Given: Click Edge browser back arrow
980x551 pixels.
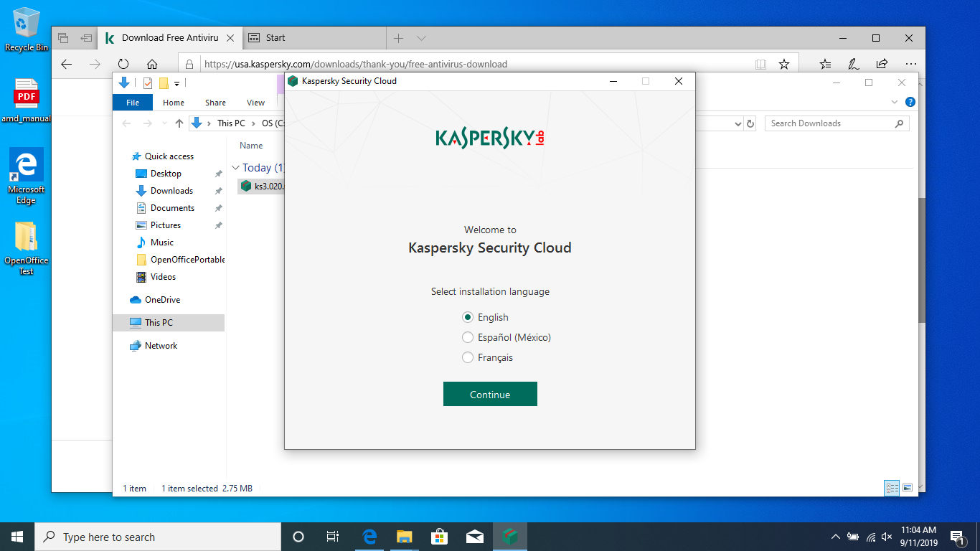Looking at the screenshot, I should [67, 64].
